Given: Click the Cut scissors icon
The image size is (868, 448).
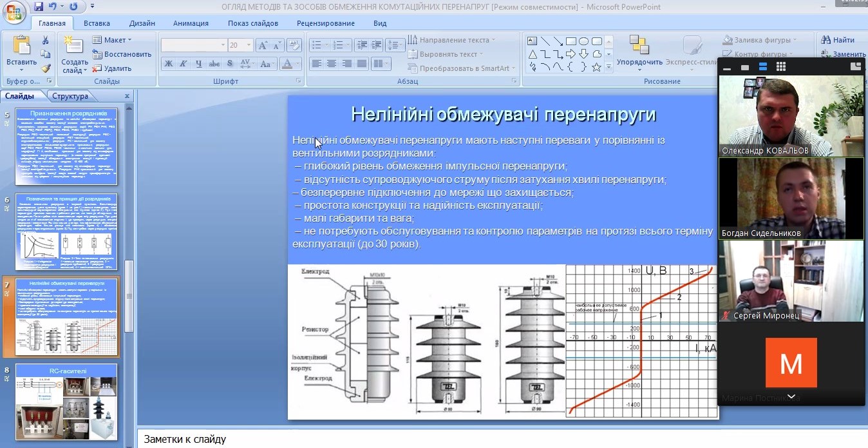Looking at the screenshot, I should 46,40.
